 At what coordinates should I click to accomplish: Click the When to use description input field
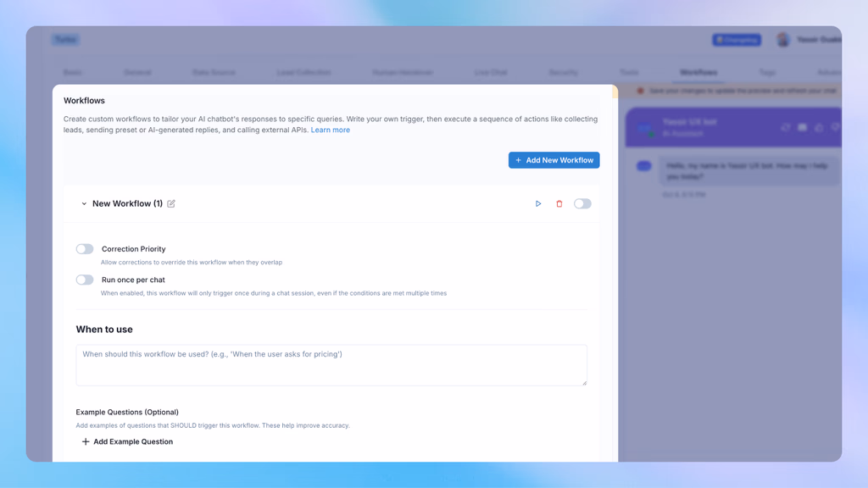click(x=331, y=364)
